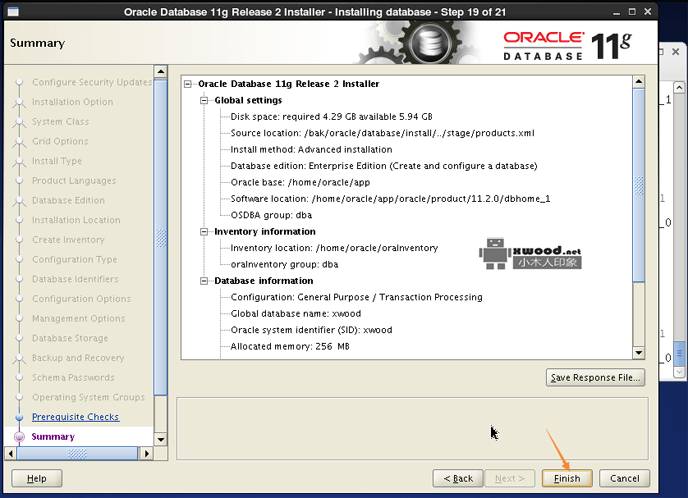Collapse the root Oracle Database Installer node

pos(189,84)
